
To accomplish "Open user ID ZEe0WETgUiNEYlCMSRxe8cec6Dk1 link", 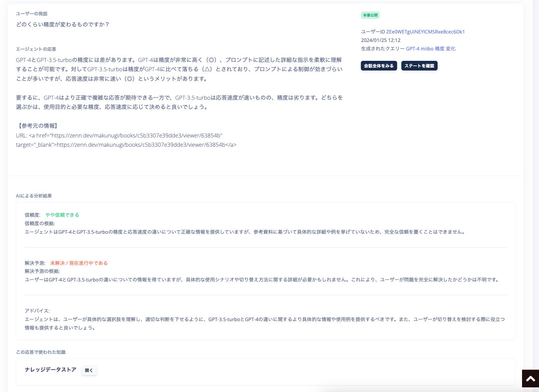I will (426, 32).
